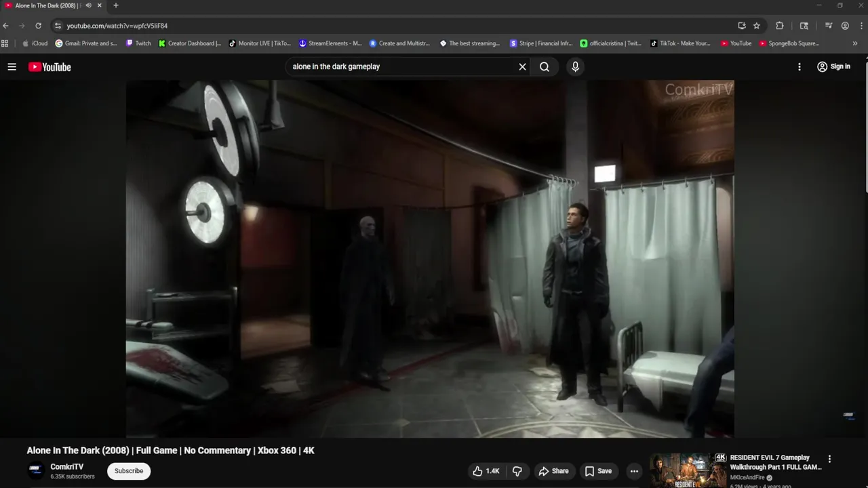Screen dimensions: 868x488
Task: Reload the current page
Action: (x=38, y=26)
